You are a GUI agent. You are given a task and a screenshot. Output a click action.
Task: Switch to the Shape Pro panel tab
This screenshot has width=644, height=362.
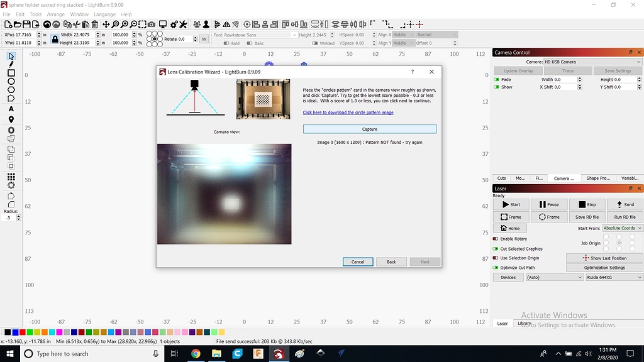tap(597, 178)
